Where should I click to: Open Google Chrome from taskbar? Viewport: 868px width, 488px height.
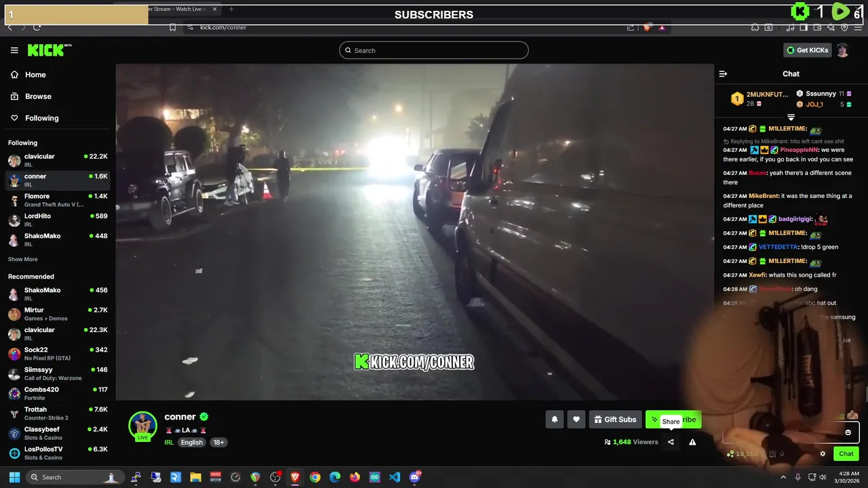pyautogui.click(x=315, y=477)
